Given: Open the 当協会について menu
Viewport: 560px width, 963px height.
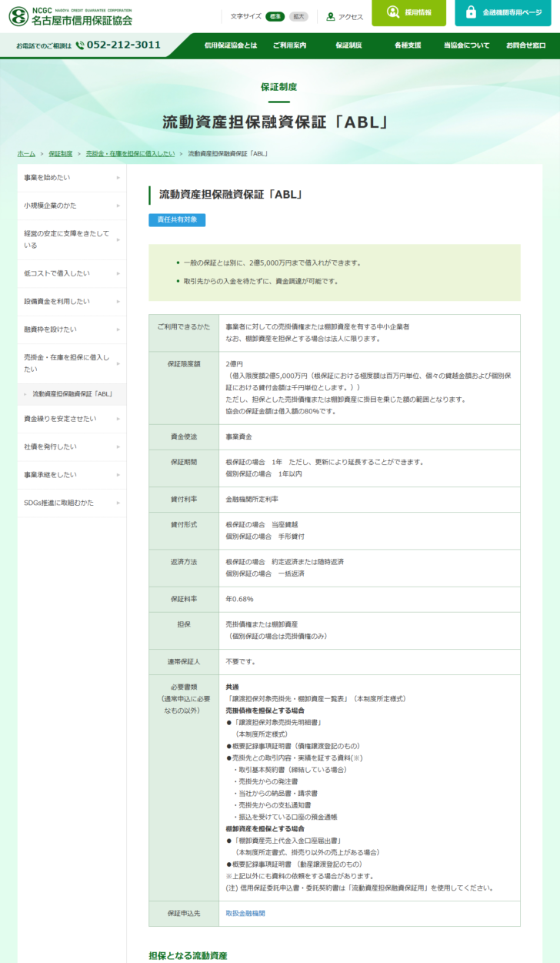Looking at the screenshot, I should [466, 45].
